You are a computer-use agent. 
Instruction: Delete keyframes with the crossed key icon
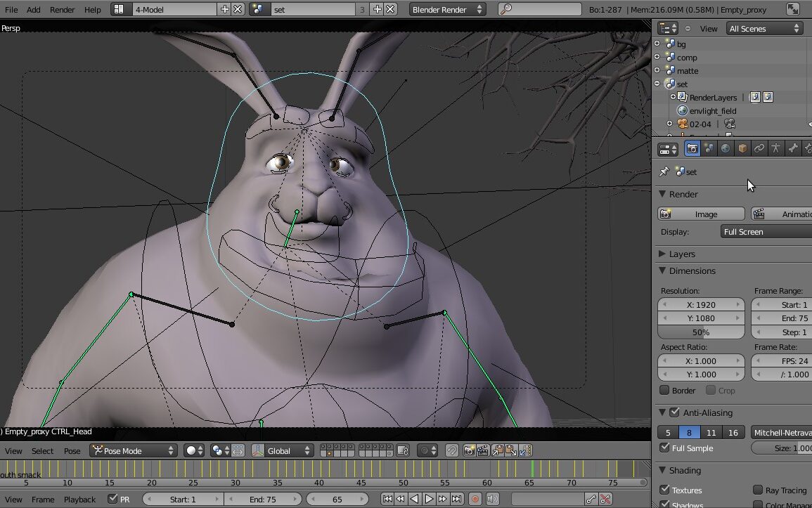tap(605, 499)
